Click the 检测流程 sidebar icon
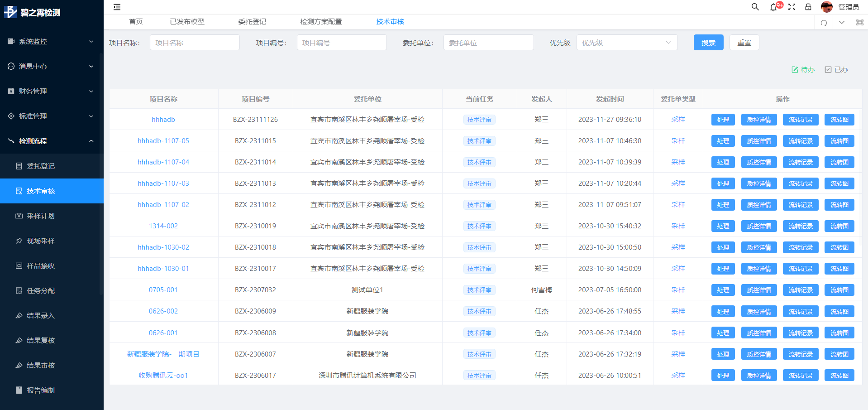The width and height of the screenshot is (868, 410). [x=11, y=141]
